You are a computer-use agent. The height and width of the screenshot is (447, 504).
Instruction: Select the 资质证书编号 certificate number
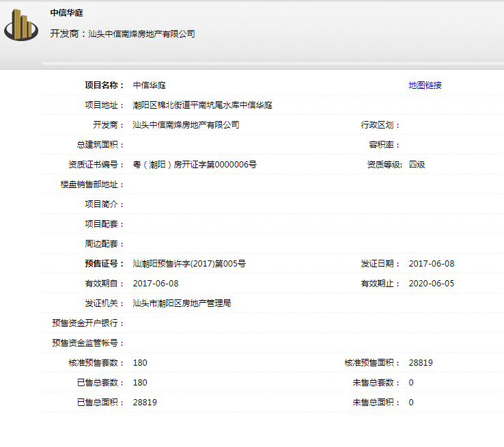click(195, 165)
